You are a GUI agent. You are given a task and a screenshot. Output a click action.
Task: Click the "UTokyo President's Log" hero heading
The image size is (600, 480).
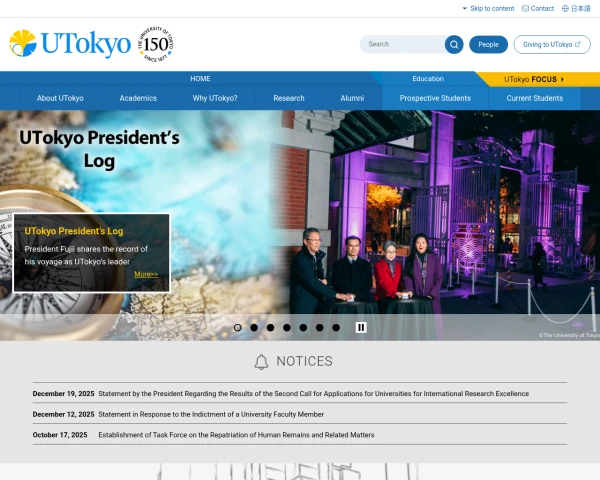(x=99, y=149)
